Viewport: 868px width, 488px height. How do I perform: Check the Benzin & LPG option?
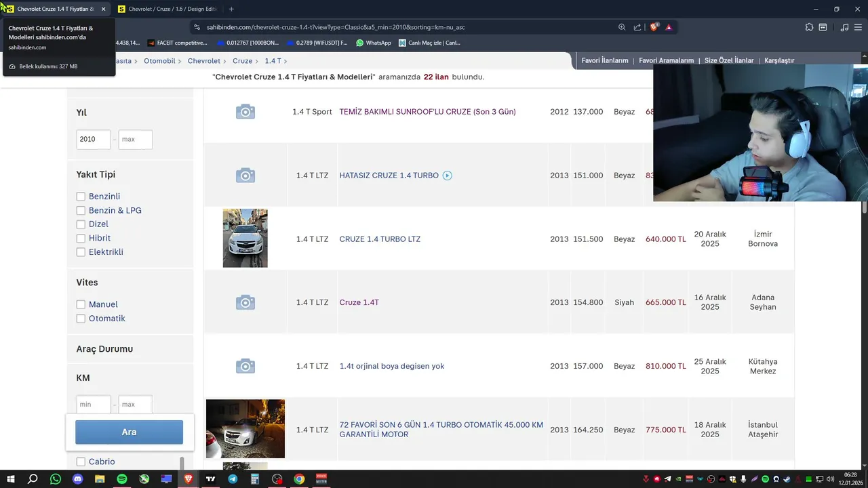(x=81, y=211)
